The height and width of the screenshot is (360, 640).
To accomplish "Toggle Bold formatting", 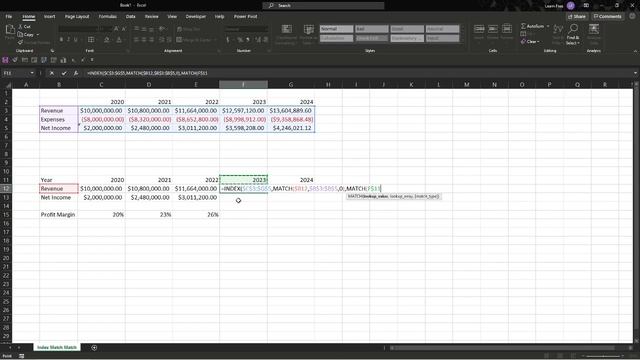I will click(61, 40).
